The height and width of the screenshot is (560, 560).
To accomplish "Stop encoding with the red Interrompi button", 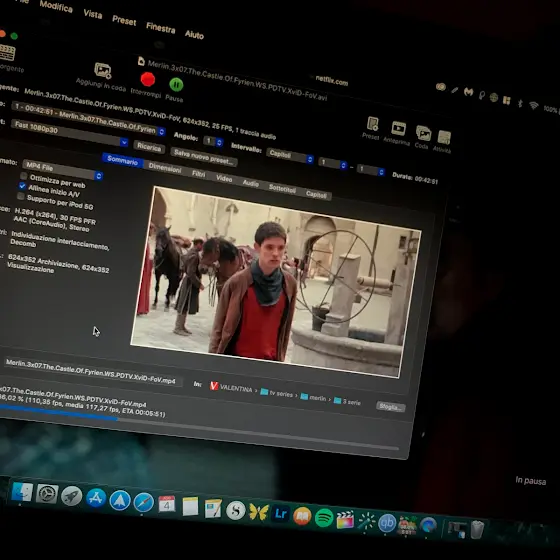I will point(148,79).
